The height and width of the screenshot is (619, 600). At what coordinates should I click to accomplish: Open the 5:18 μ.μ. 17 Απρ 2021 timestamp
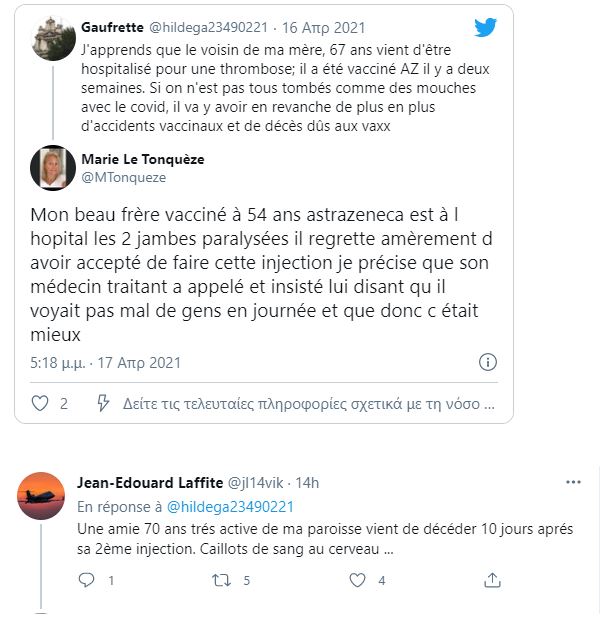click(106, 362)
